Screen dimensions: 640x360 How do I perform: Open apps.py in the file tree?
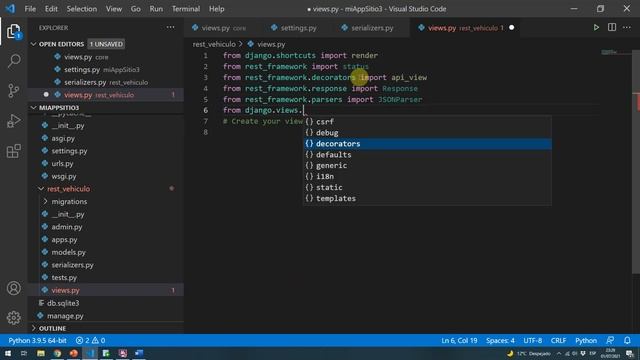pyautogui.click(x=64, y=240)
